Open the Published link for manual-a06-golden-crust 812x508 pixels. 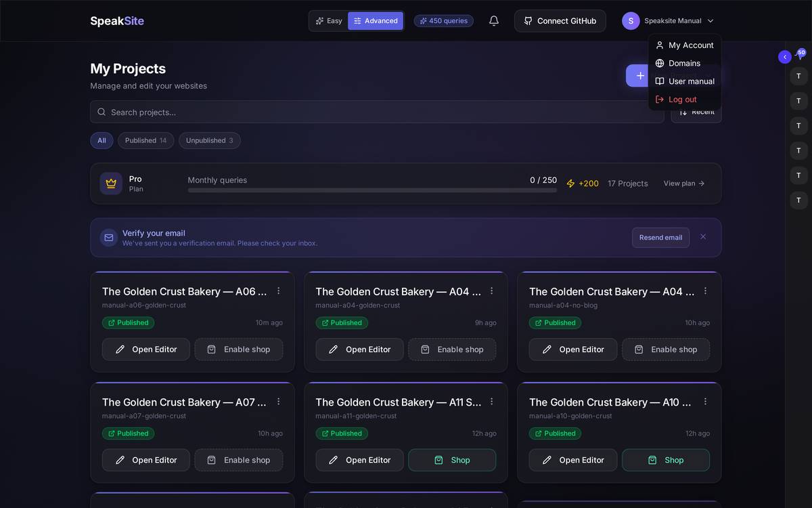128,323
